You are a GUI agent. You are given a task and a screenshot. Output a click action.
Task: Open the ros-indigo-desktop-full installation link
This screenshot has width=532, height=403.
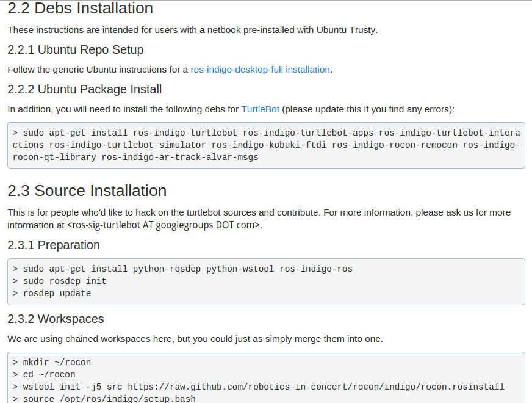[260, 70]
